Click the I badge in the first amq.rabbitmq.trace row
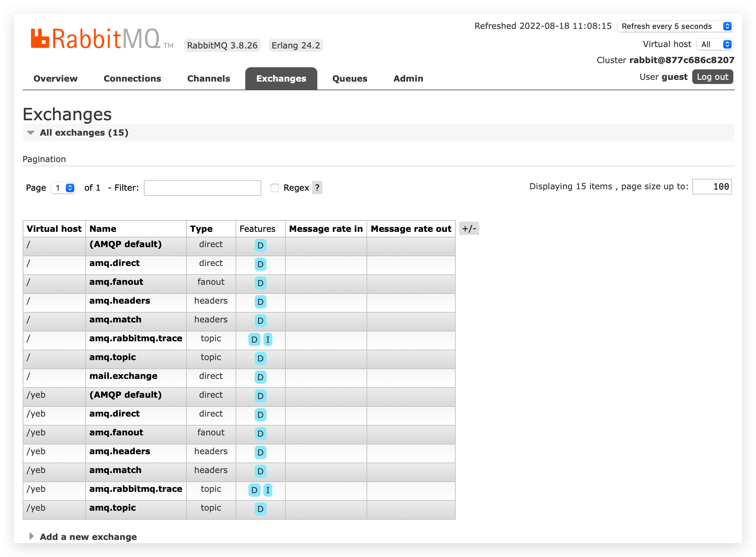 coord(268,339)
